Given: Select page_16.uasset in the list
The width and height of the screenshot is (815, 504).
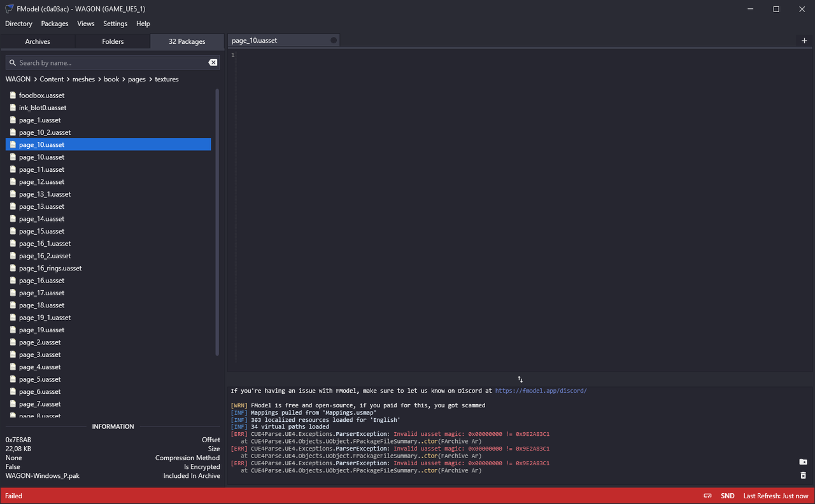Looking at the screenshot, I should click(108, 281).
